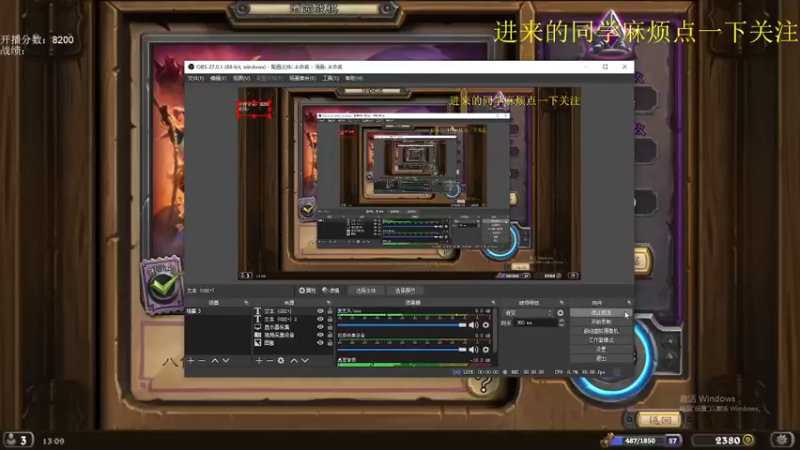The width and height of the screenshot is (800, 450).
Task: Mute the 麦克风/Aux speaker icon
Action: (473, 325)
